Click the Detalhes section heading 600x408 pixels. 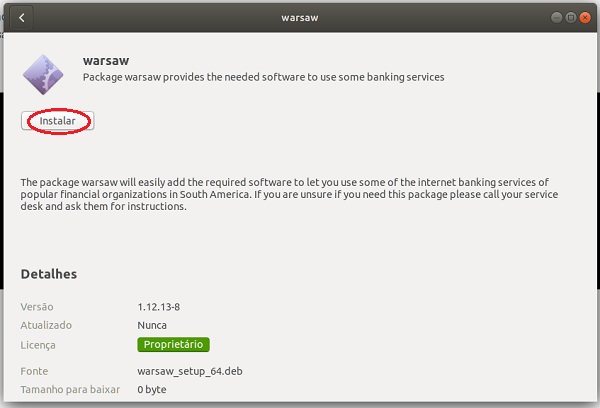pyautogui.click(x=49, y=274)
